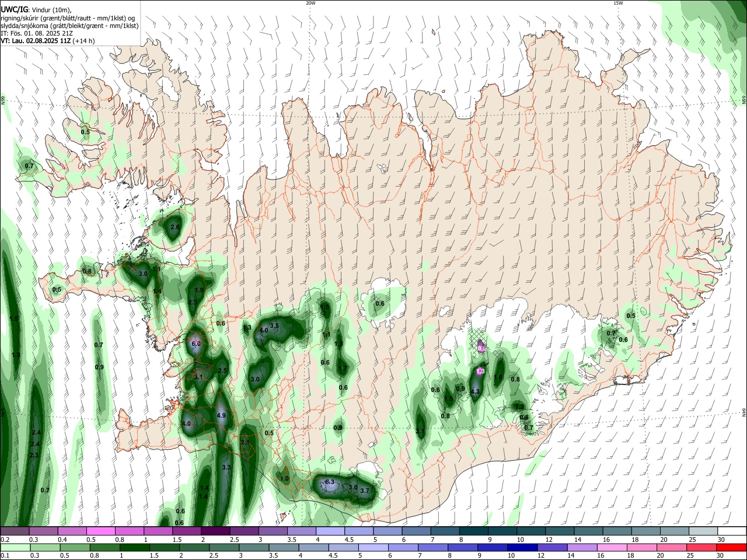The height and width of the screenshot is (560, 747).
Task: Click the red swatch labeled 30 on lower rain scale
Action: pyautogui.click(x=731, y=548)
